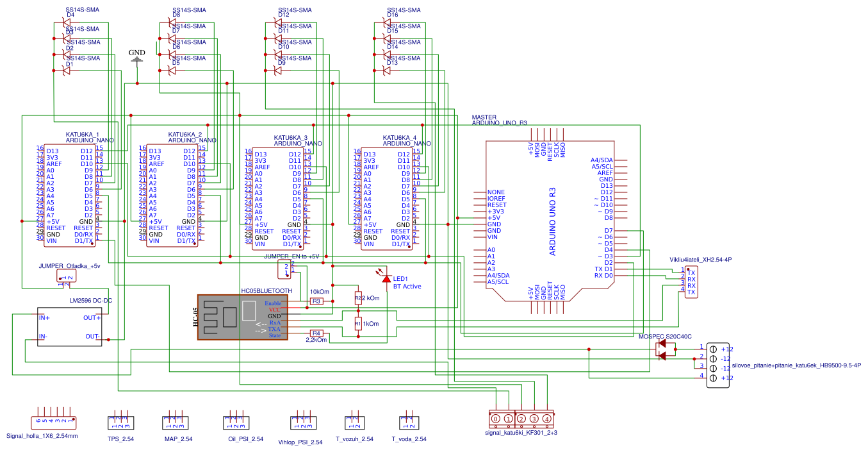868x452 pixels.
Task: Click the MASTER label above the Uno
Action: click(x=484, y=117)
